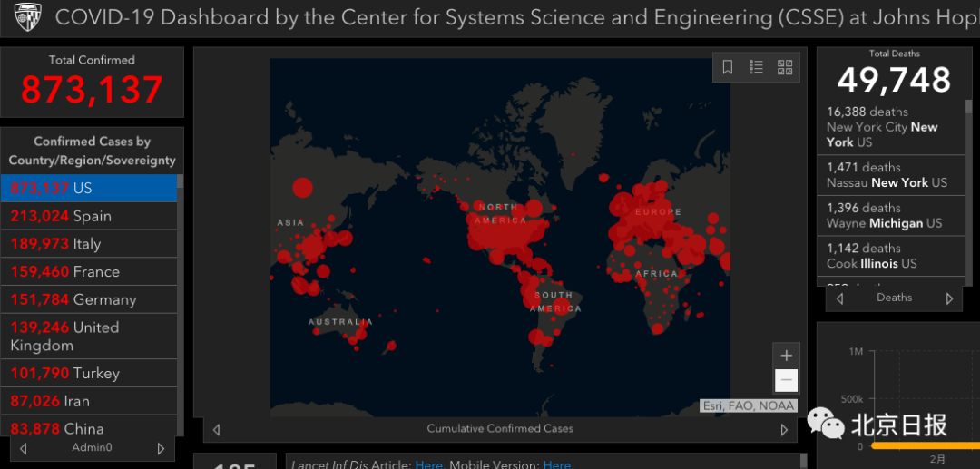Click Esri, FAO, NOAA attribution
Viewport: 980px width, 469px height.
pyautogui.click(x=748, y=405)
